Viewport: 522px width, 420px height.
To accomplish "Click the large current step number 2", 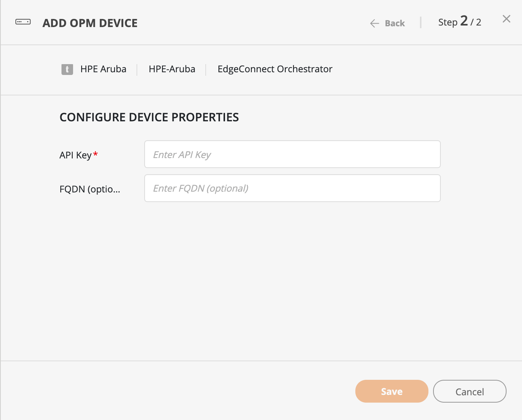I will tap(464, 21).
